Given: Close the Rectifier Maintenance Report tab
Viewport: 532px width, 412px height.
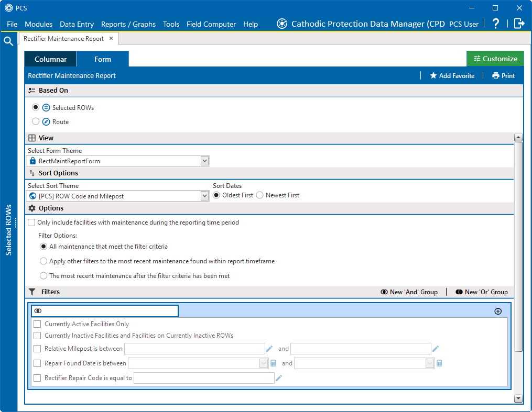Looking at the screenshot, I should [111, 39].
